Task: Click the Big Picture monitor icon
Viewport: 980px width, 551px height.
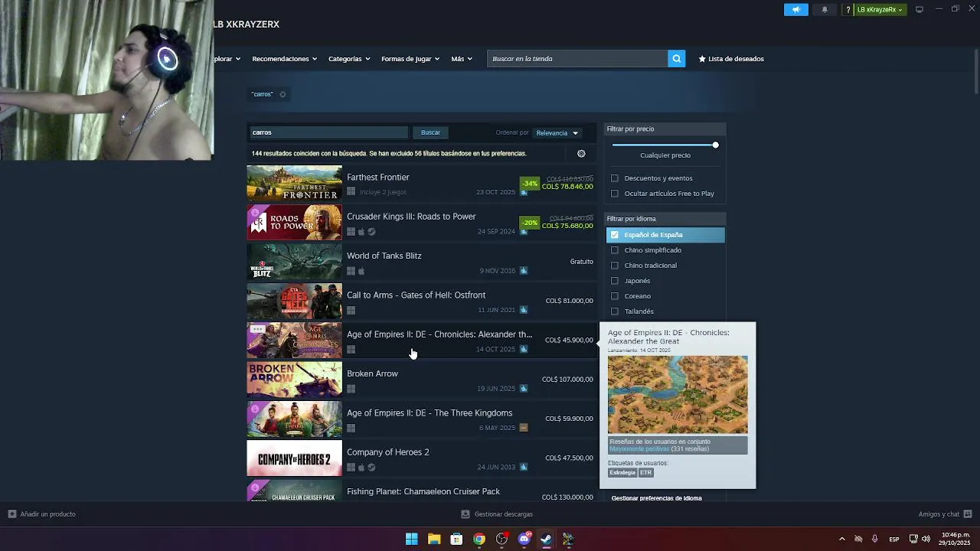Action: click(x=919, y=9)
